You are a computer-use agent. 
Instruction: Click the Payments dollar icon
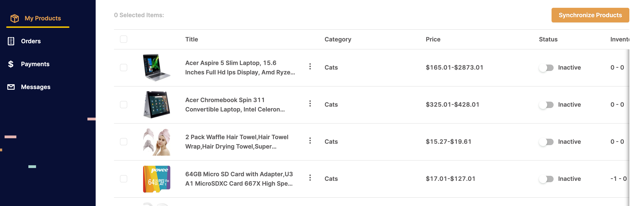click(11, 64)
